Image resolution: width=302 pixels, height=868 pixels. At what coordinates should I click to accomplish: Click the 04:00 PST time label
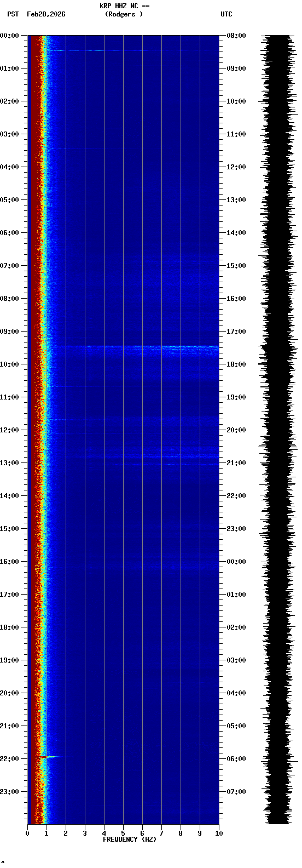pos(9,167)
